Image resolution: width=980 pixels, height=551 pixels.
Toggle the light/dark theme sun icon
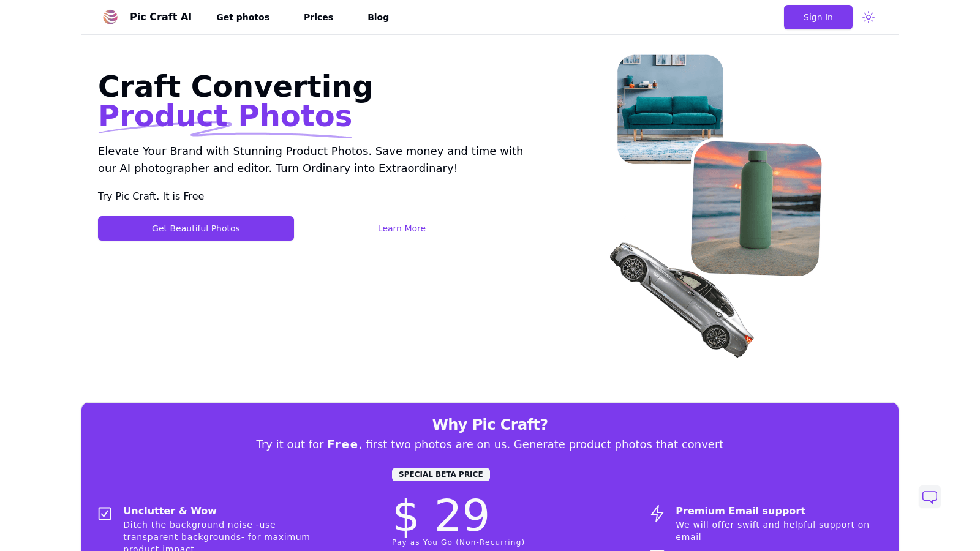869,17
